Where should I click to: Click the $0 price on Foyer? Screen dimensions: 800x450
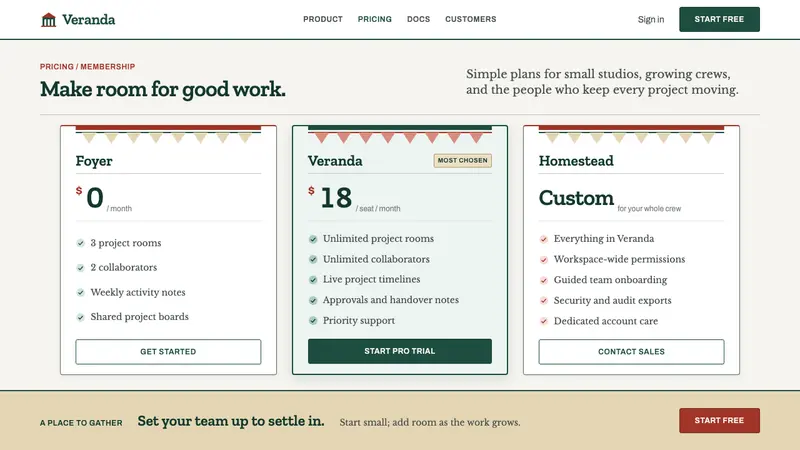[90, 197]
